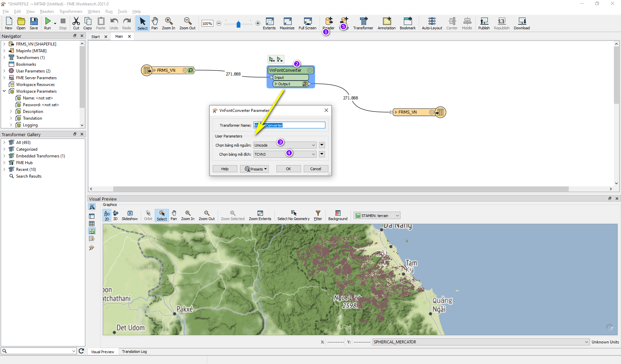Select 'Search Results' in Transformer Gallery

(x=29, y=176)
